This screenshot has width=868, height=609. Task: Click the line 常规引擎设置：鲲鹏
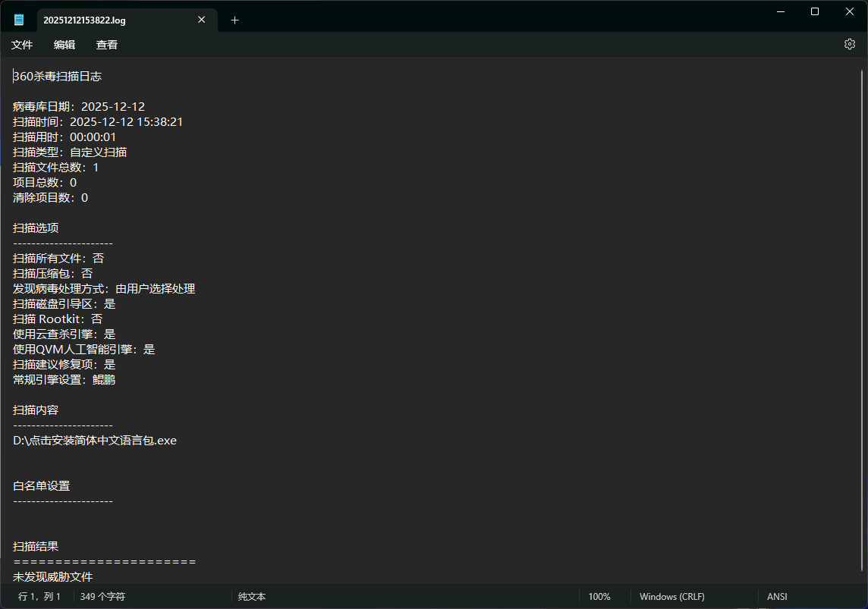click(64, 379)
